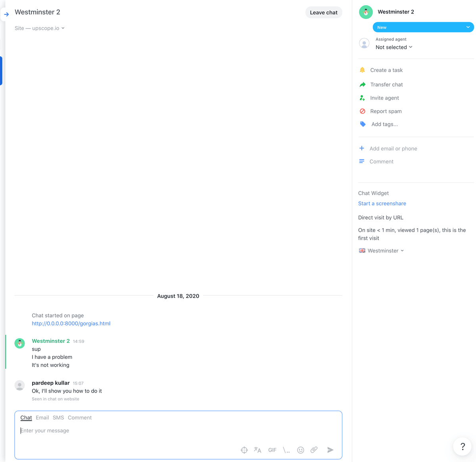Click the message "It's not working"
476x462 pixels.
point(50,365)
